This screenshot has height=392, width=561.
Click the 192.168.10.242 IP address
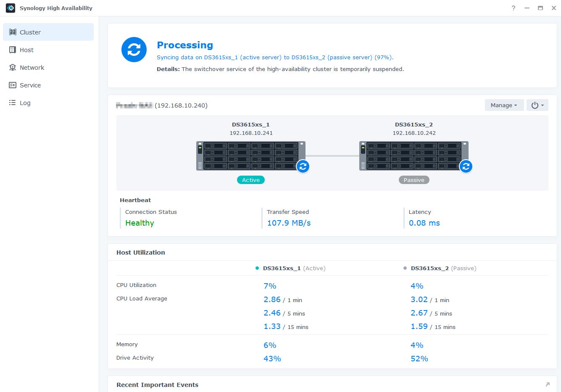coord(414,133)
